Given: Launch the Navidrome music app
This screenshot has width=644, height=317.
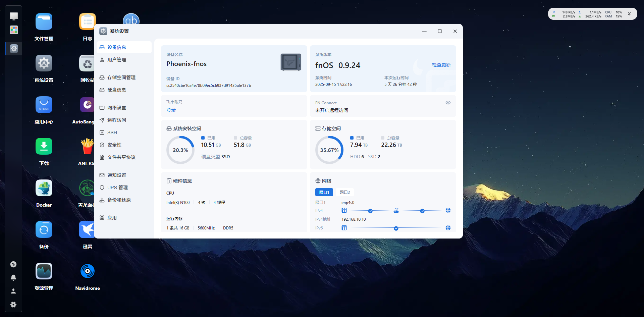Looking at the screenshot, I should (88, 271).
